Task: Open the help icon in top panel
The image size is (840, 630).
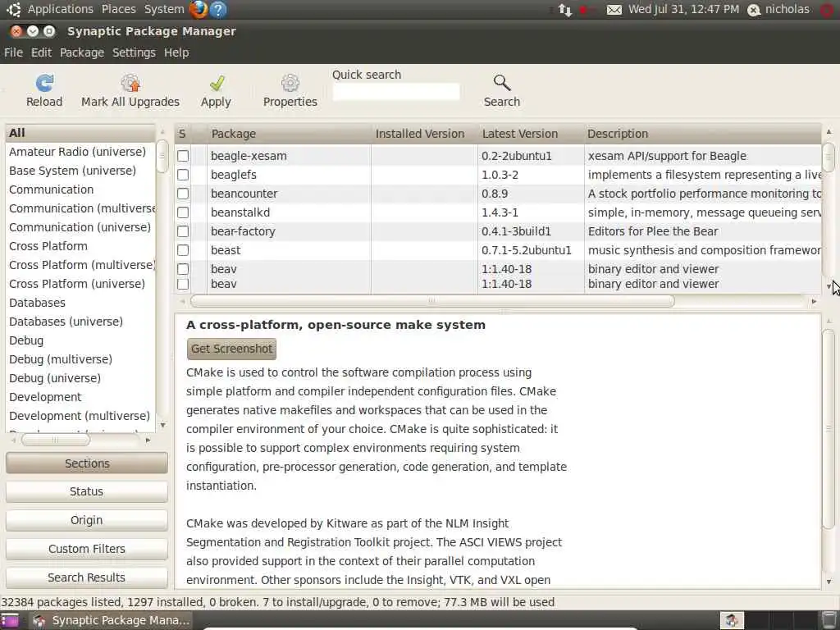Action: (218, 9)
